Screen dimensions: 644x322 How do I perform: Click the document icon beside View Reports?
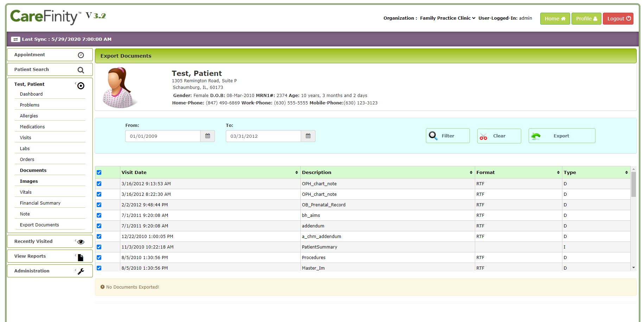coord(81,258)
